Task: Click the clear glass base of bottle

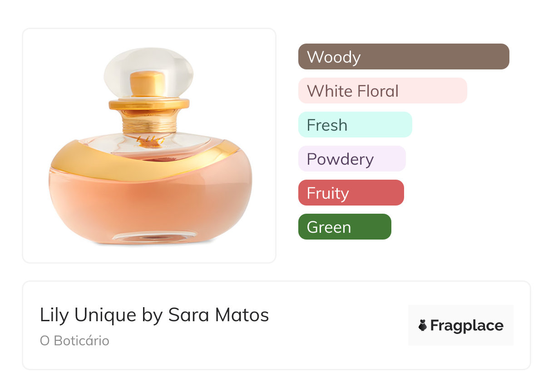Action: point(154,236)
